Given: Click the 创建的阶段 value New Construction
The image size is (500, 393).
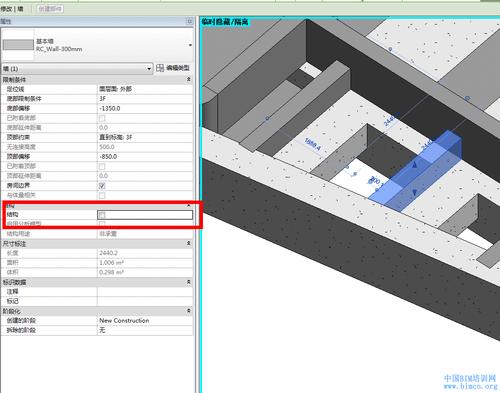Looking at the screenshot, I should pos(145,321).
